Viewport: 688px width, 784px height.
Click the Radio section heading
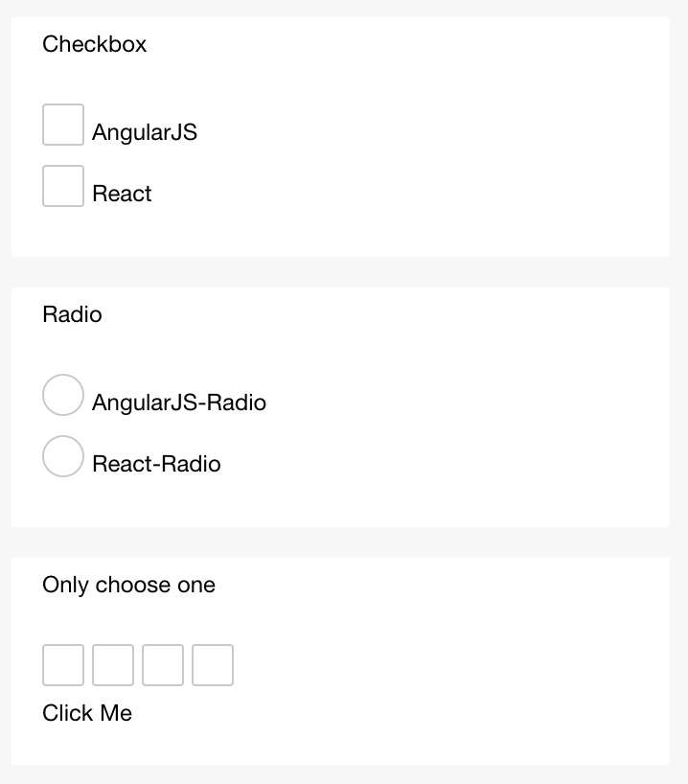(x=73, y=314)
